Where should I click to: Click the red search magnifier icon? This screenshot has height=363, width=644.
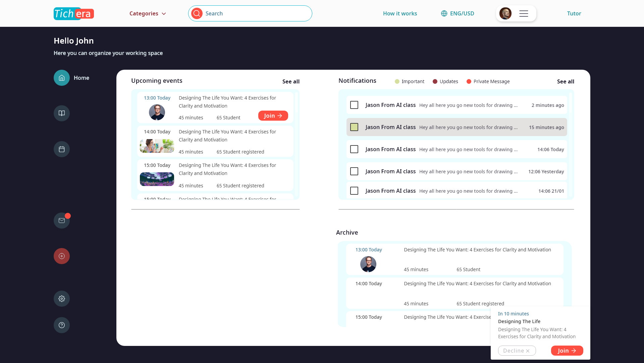pos(197,13)
